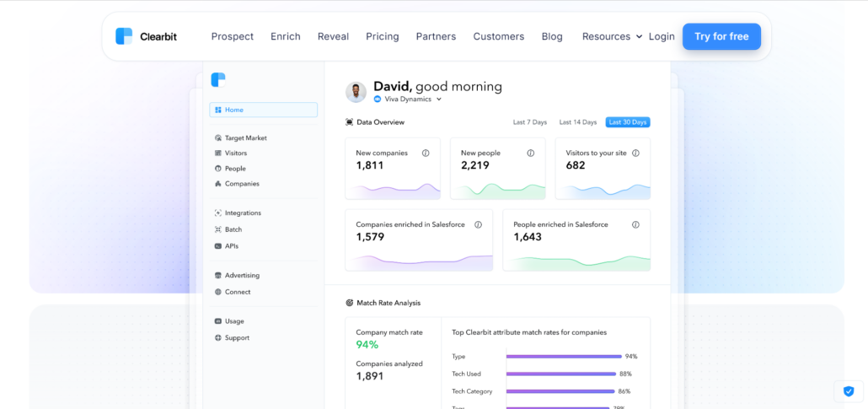Click the Tech Category match rate bar
The width and height of the screenshot is (868, 409).
560,391
